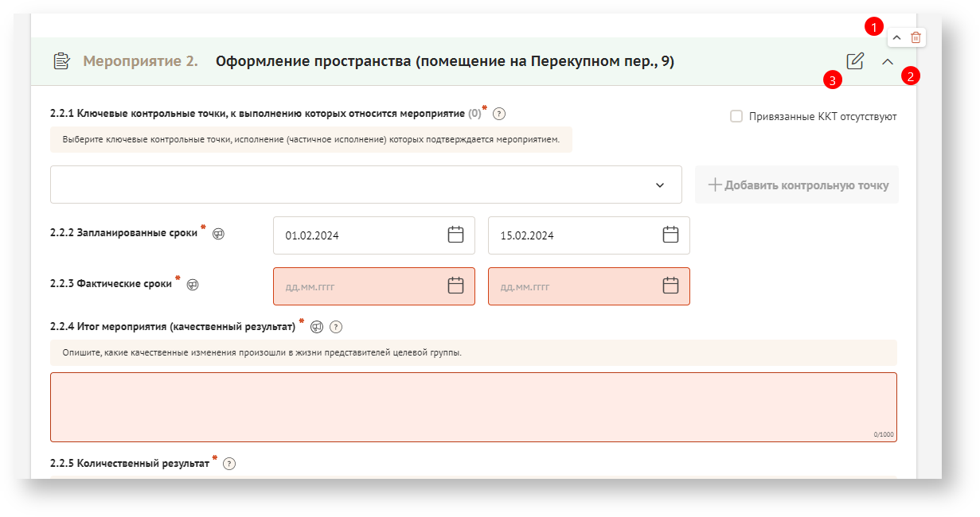Collapse the Мероприятие 2 section

888,61
